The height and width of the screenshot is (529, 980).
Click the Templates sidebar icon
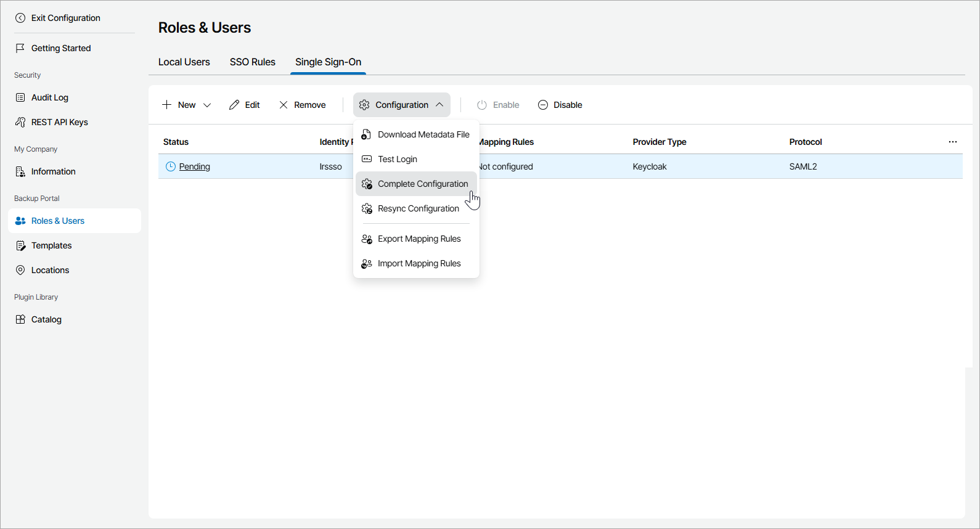coord(20,245)
